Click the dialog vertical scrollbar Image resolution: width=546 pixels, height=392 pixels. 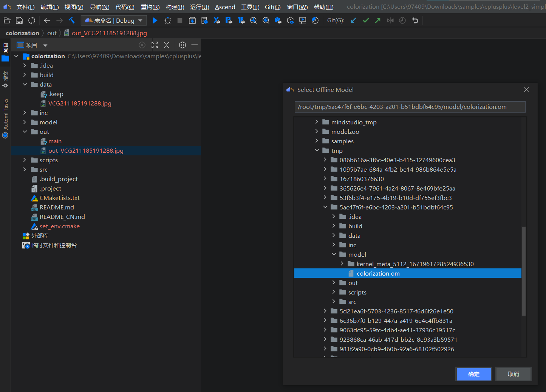pos(524,271)
